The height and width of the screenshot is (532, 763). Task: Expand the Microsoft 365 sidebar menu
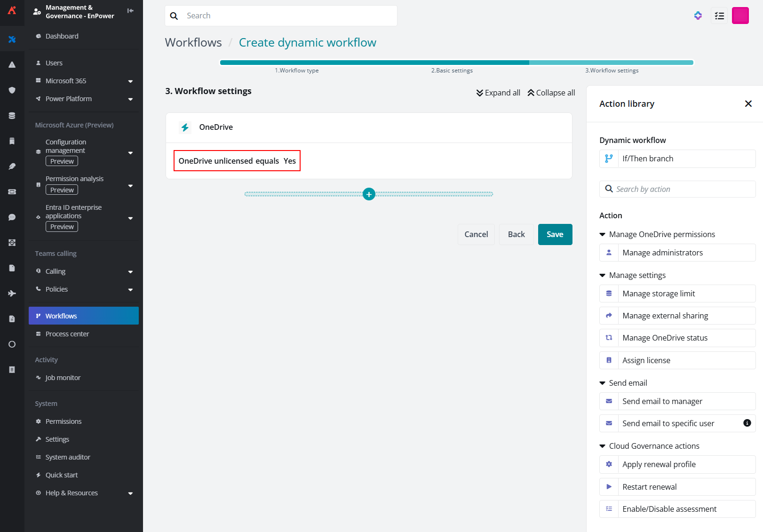click(130, 81)
